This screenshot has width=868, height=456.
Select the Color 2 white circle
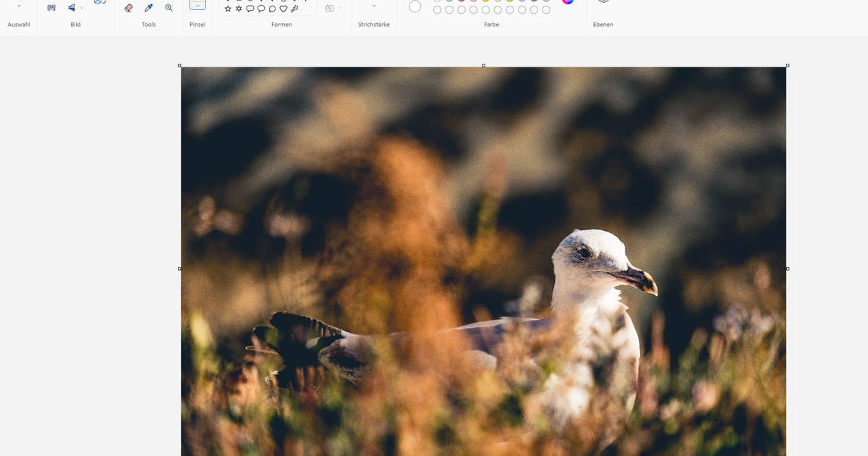[415, 7]
